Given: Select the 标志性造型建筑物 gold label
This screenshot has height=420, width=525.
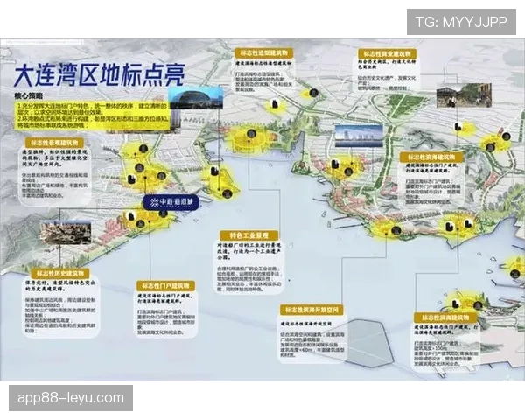Looking at the screenshot, I should (x=264, y=52).
